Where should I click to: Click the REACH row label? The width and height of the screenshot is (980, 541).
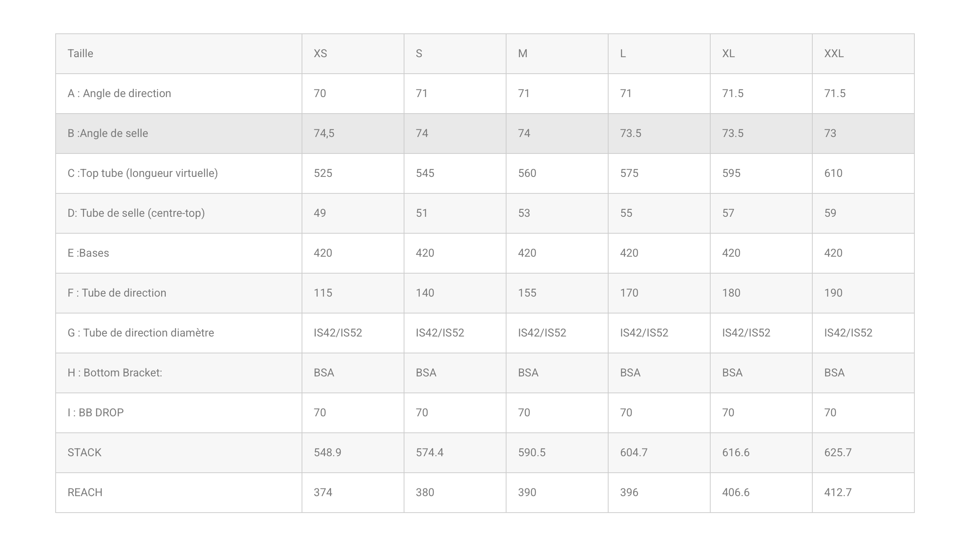click(x=85, y=492)
